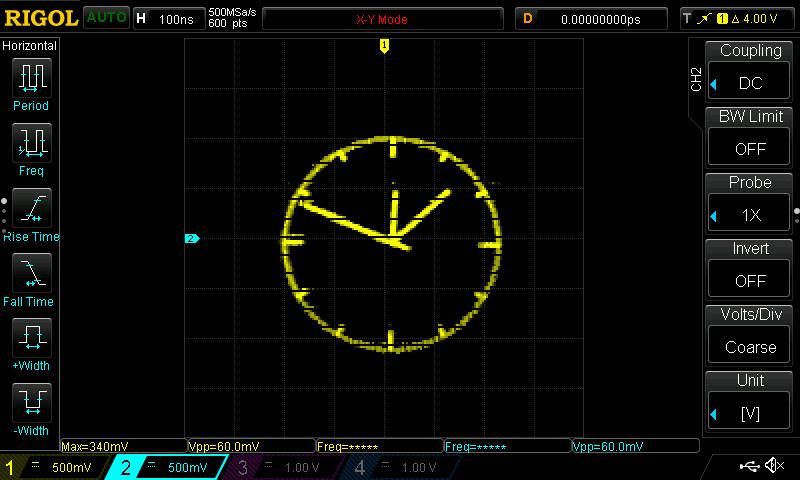This screenshot has width=800, height=480.
Task: Toggle BW Limit OFF setting
Action: point(750,135)
